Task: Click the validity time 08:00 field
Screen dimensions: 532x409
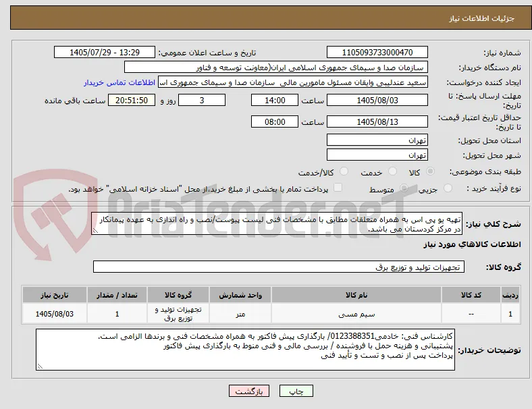Action: tap(275, 121)
